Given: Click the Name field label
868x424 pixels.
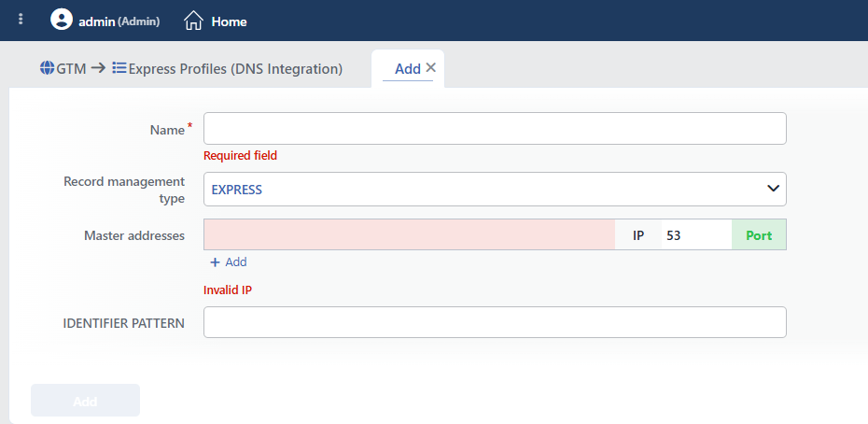Looking at the screenshot, I should [x=167, y=130].
